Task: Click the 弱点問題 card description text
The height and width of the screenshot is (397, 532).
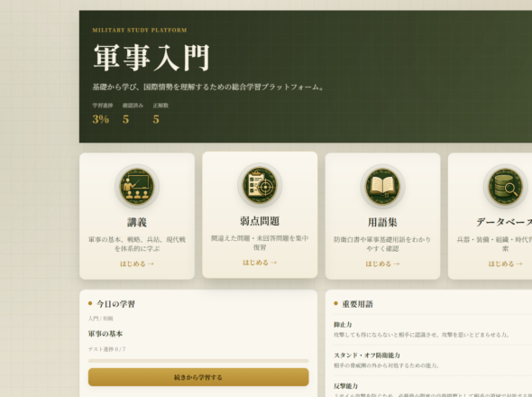Action: [x=260, y=243]
